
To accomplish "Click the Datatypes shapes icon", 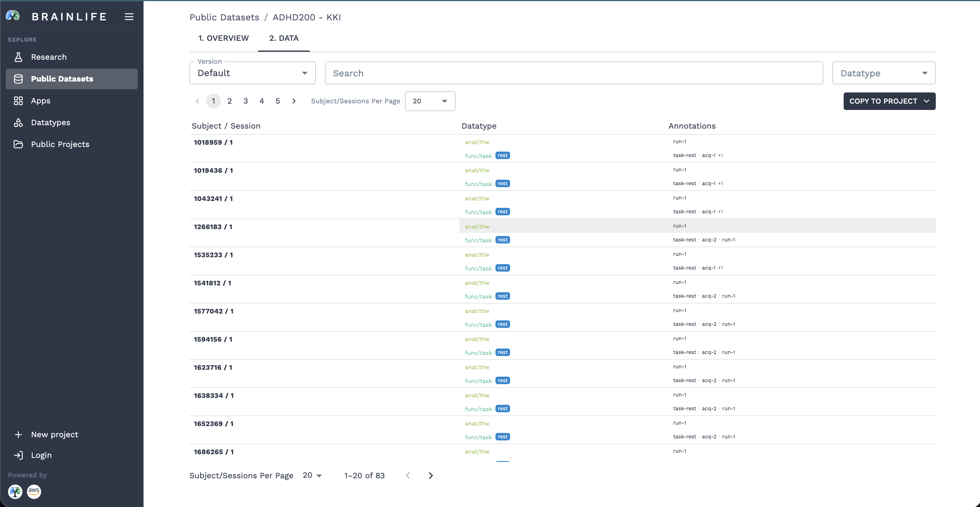I will click(18, 123).
